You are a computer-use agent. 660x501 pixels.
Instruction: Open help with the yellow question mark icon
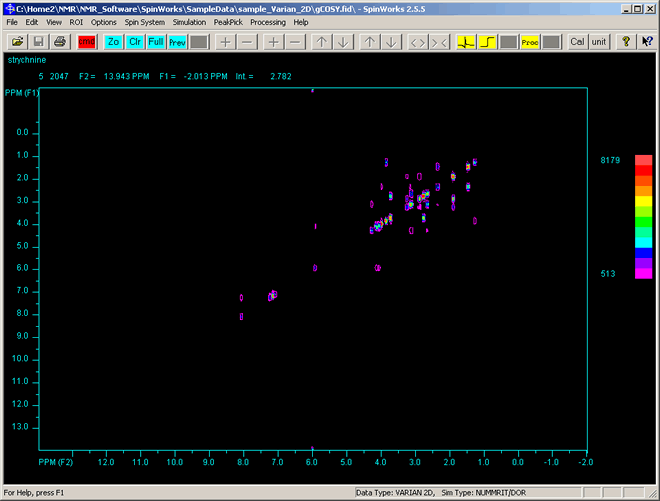coord(626,42)
